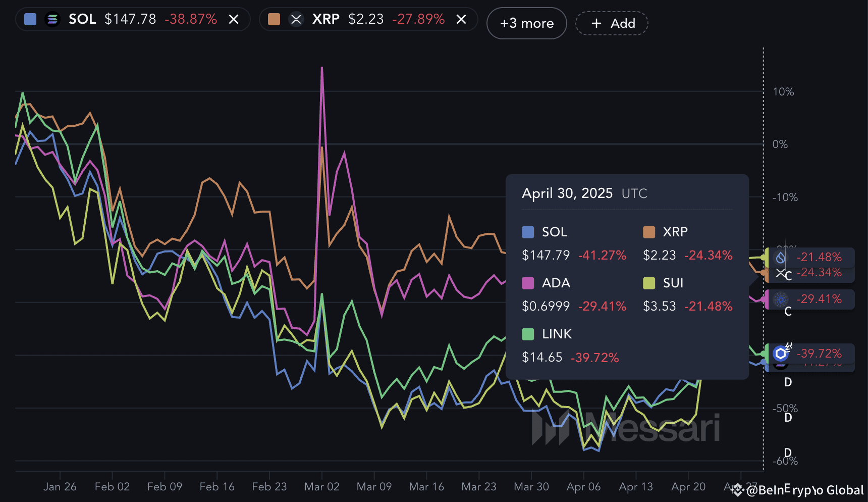Click the XRP logo icon in the XRP chip
The image size is (868, 502).
(x=296, y=20)
